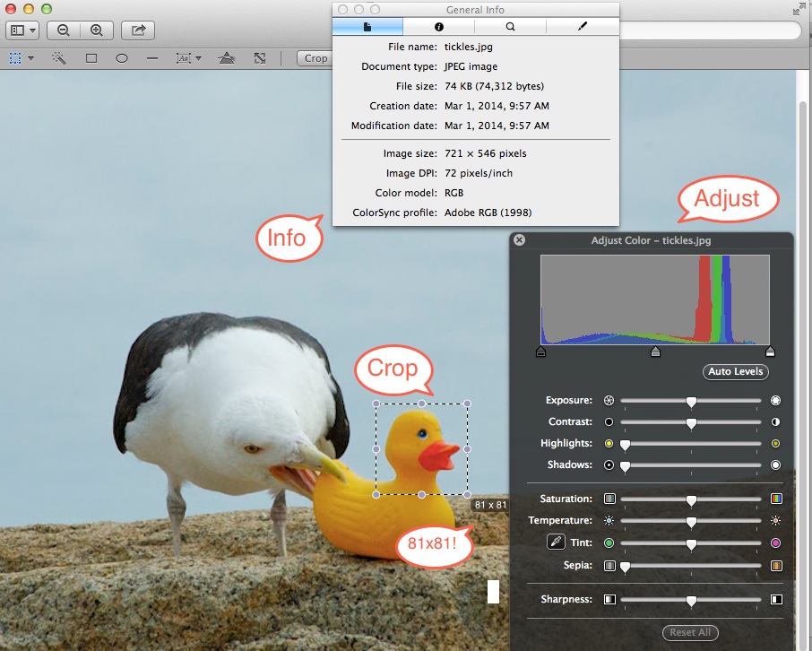Close the Adjust Color panel
The width and height of the screenshot is (812, 651).
pos(520,240)
